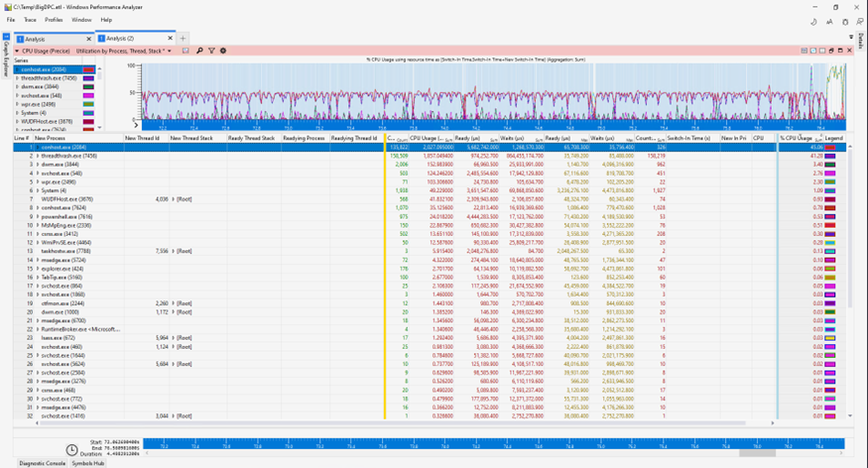The height and width of the screenshot is (468, 868).
Task: Click the bottom timeline zoom scrollbar thumb
Action: click(x=757, y=453)
